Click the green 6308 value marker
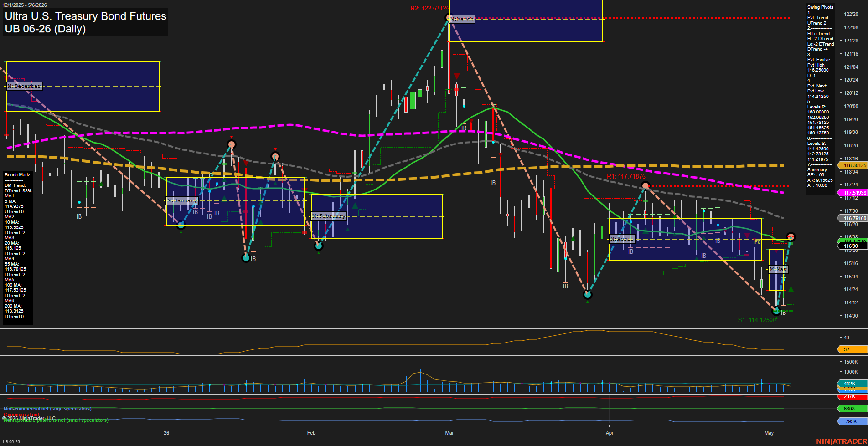868x446 pixels. pyautogui.click(x=852, y=409)
